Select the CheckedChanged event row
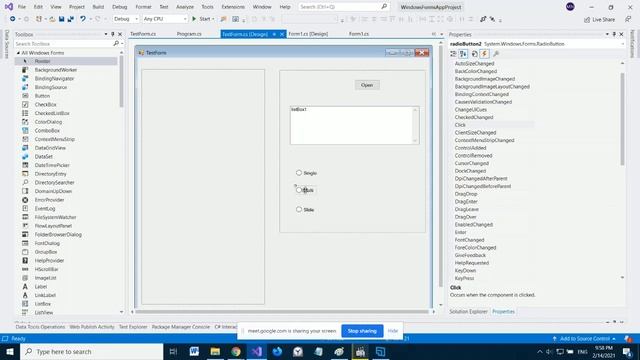Viewport: 640px width, 360px height. (474, 117)
